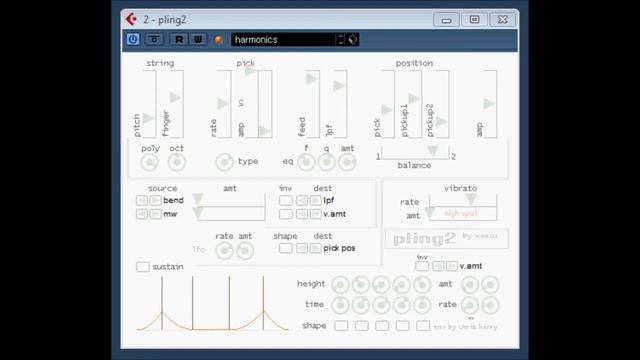Toggle the lfo shape checkbox
640x360 pixels.
tap(286, 248)
